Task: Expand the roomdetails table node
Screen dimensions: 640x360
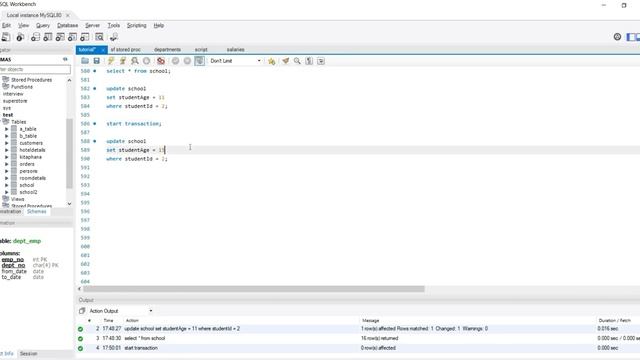Action: (7, 178)
